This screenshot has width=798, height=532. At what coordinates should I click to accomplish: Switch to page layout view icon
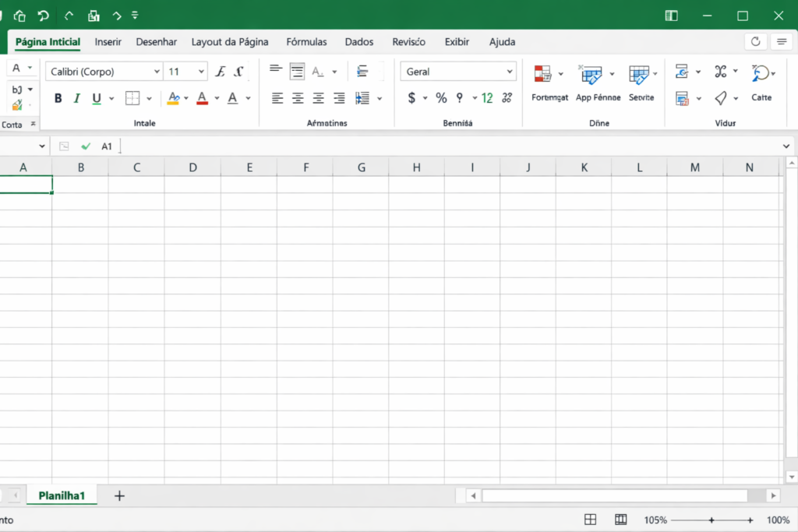point(620,520)
